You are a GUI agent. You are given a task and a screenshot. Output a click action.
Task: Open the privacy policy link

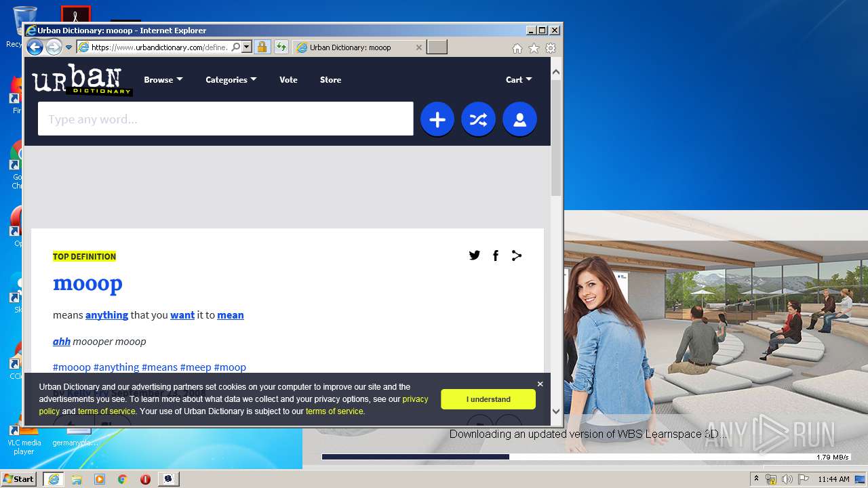point(415,399)
